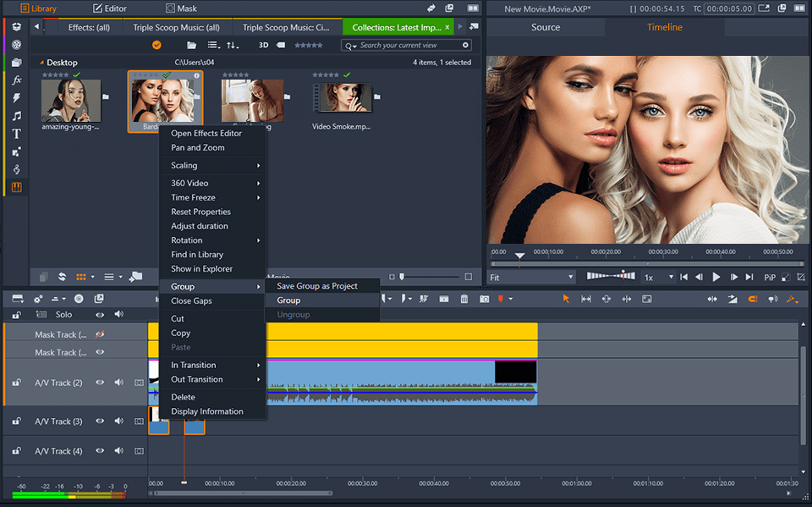This screenshot has height=507, width=812.
Task: Toggle magnetic snapping with the magnet icon
Action: [x=754, y=299]
